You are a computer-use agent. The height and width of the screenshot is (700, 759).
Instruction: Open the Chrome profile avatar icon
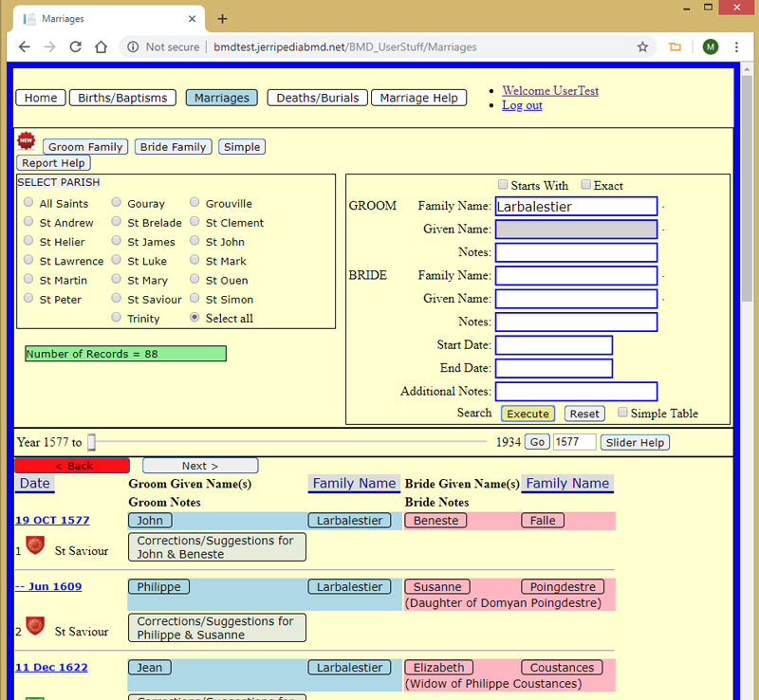point(710,46)
